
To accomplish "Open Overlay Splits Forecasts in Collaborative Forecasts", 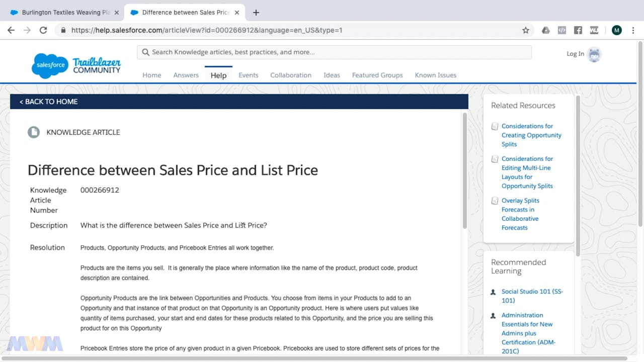I will tap(520, 214).
